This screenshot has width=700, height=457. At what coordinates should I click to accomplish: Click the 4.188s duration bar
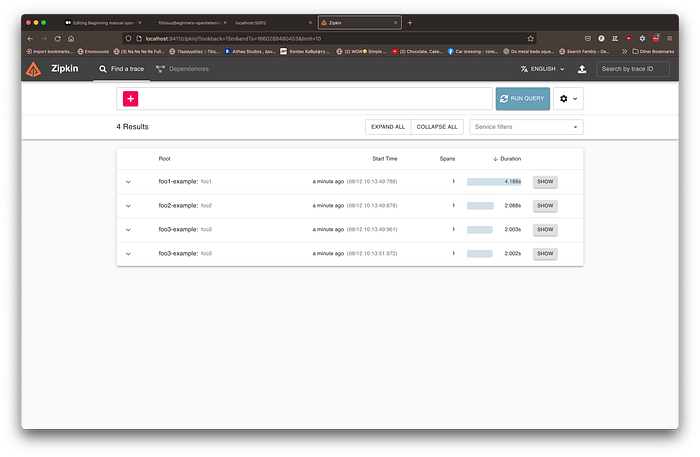(x=494, y=182)
